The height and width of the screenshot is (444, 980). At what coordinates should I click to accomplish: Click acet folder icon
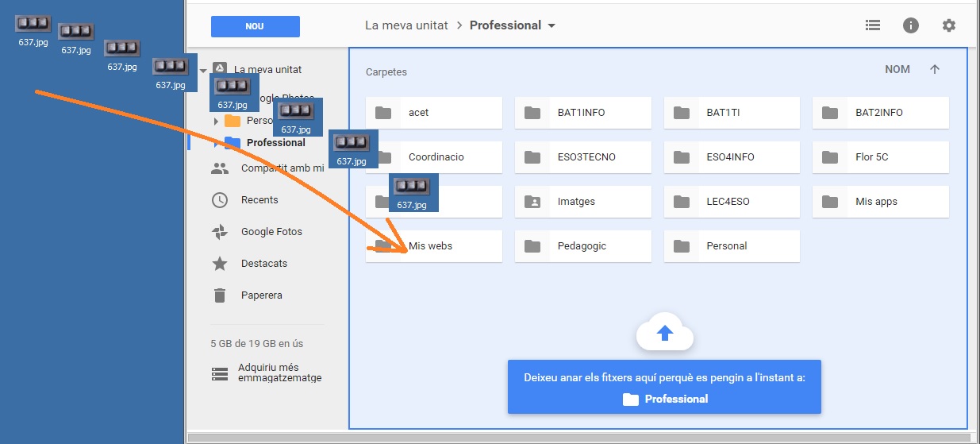(x=383, y=113)
